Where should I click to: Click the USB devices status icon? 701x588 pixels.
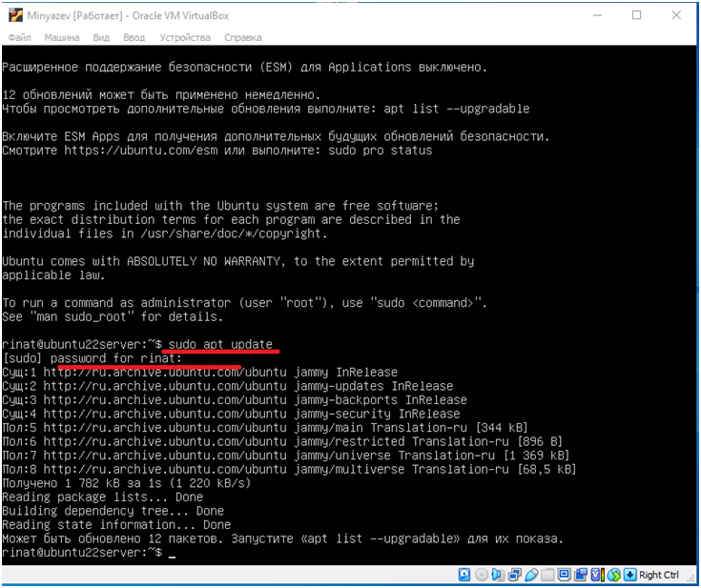click(531, 575)
